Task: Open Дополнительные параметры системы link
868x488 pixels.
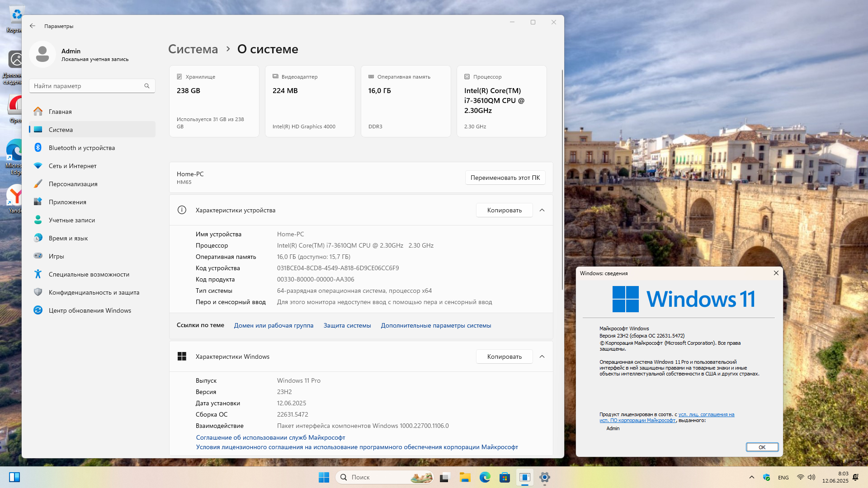Action: (435, 325)
